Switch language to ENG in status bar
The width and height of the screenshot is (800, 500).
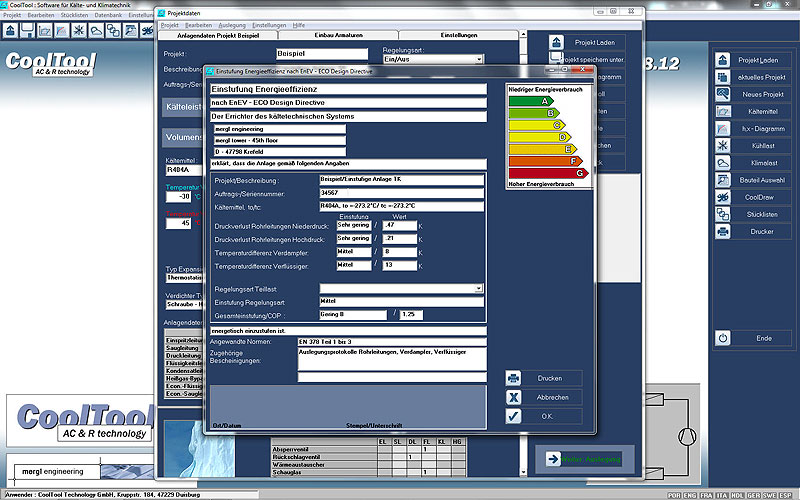pos(690,495)
